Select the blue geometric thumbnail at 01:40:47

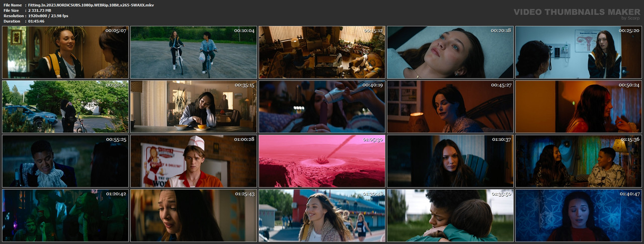pos(579,215)
